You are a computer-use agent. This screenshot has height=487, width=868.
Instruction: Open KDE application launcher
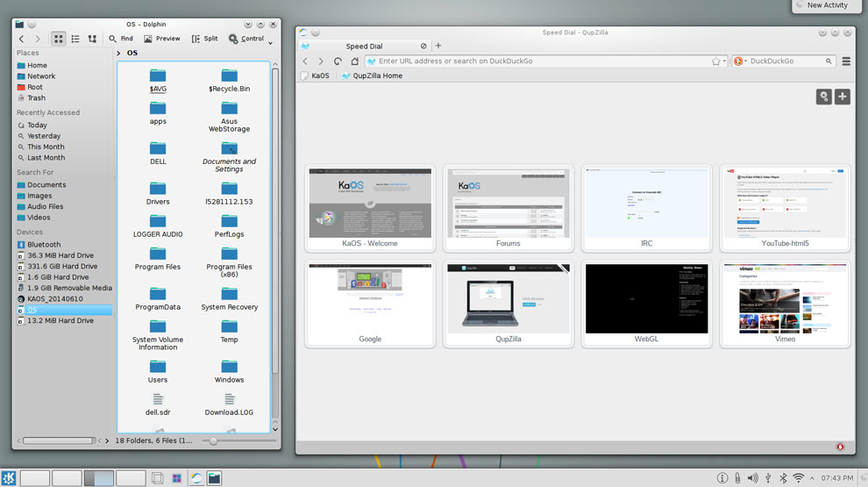click(9, 478)
